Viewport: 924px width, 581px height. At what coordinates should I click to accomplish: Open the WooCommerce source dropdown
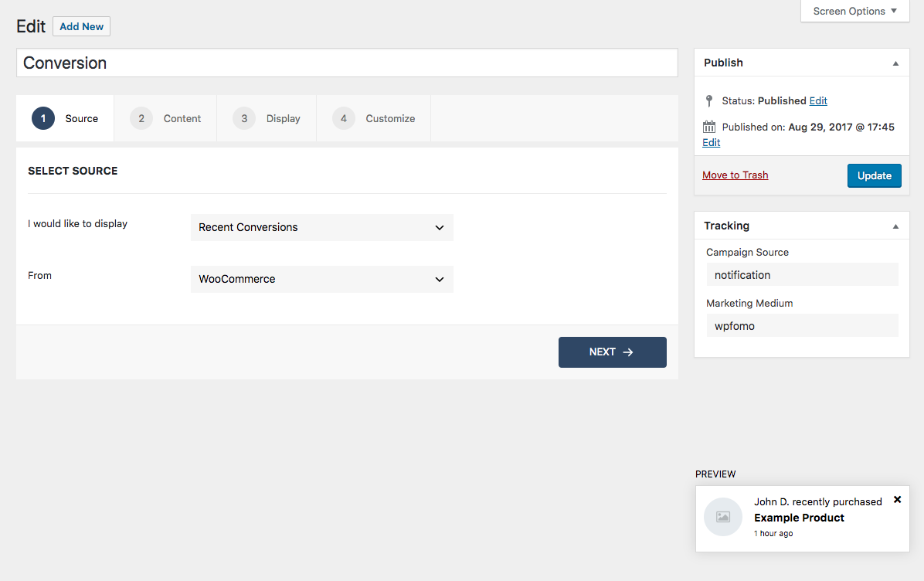pyautogui.click(x=321, y=279)
